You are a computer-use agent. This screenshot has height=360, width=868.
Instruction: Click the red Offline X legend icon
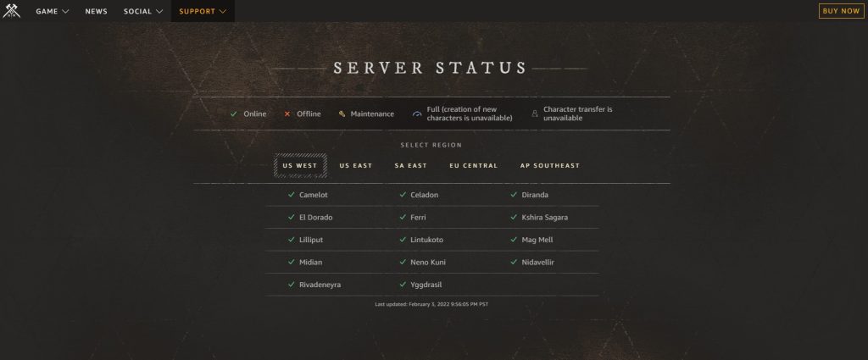pyautogui.click(x=287, y=114)
